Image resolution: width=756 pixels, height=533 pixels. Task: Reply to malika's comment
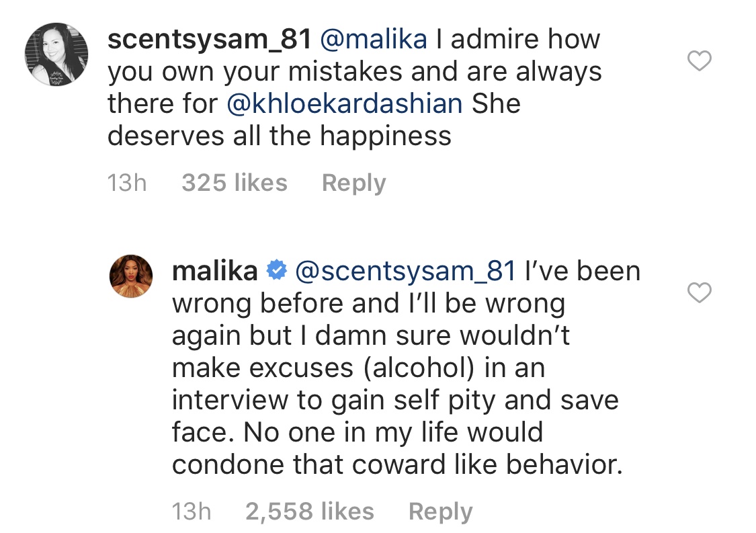pos(441,511)
